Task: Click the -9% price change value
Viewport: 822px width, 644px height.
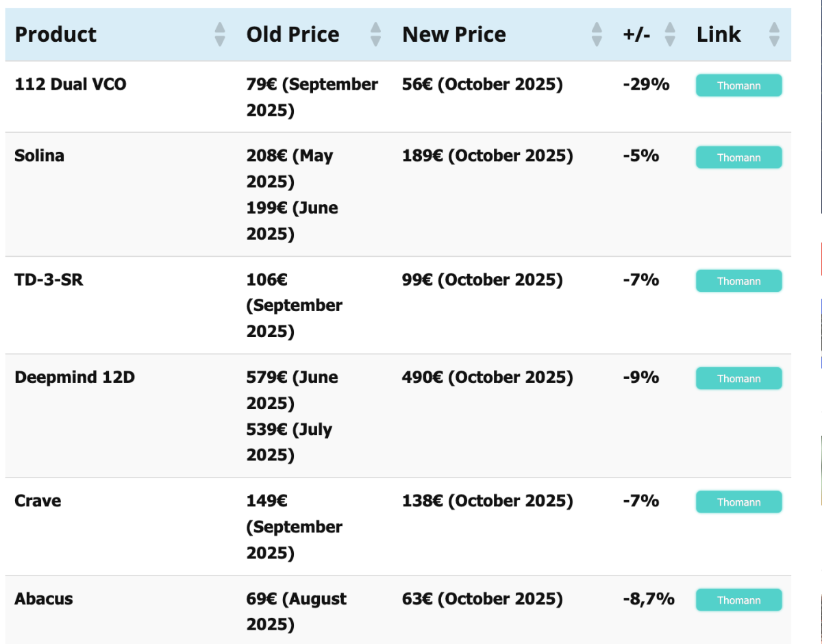Action: tap(641, 377)
